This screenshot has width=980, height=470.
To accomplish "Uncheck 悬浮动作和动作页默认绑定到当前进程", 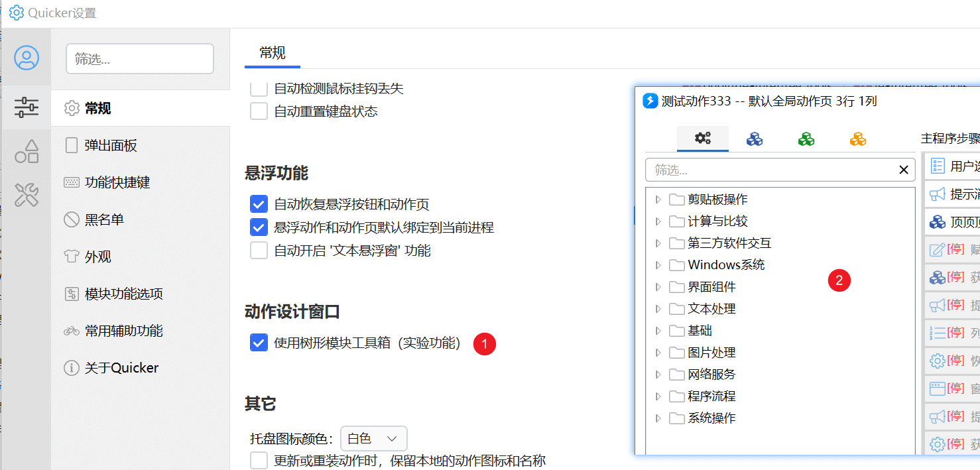I will coord(259,227).
